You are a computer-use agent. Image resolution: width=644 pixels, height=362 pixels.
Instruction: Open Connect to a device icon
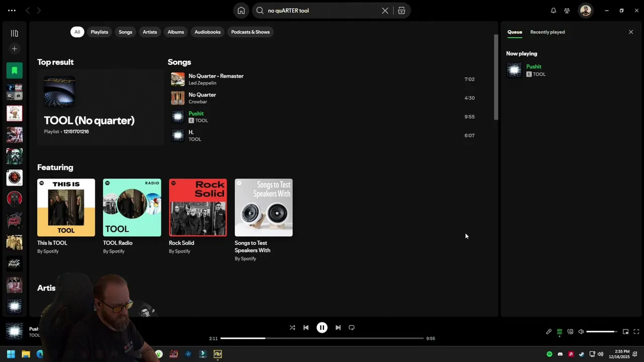pyautogui.click(x=570, y=332)
